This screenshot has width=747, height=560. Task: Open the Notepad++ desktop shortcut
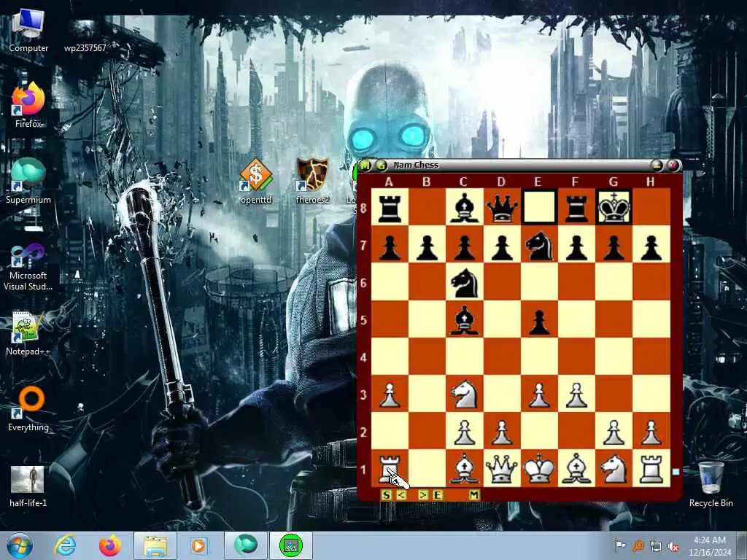(28, 333)
